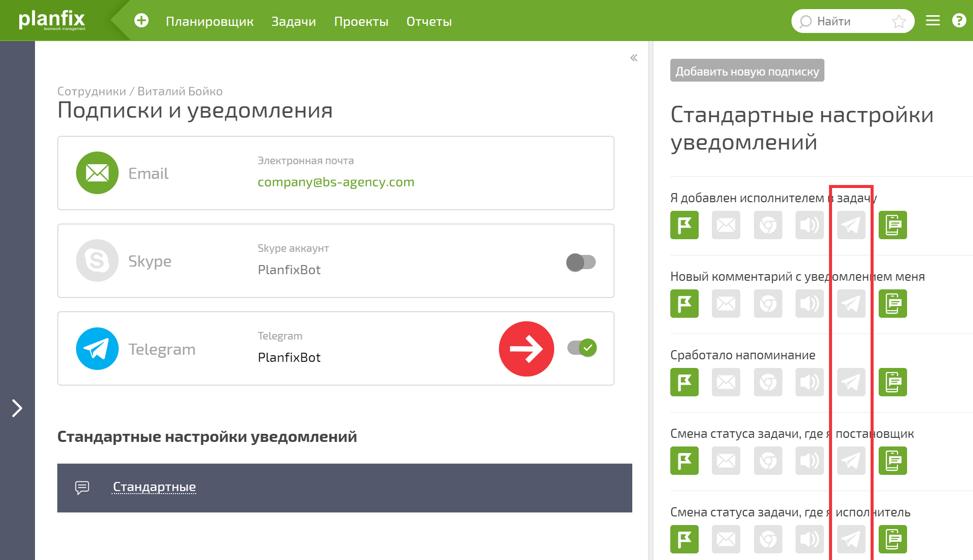Click the Skype logo icon

pyautogui.click(x=97, y=260)
